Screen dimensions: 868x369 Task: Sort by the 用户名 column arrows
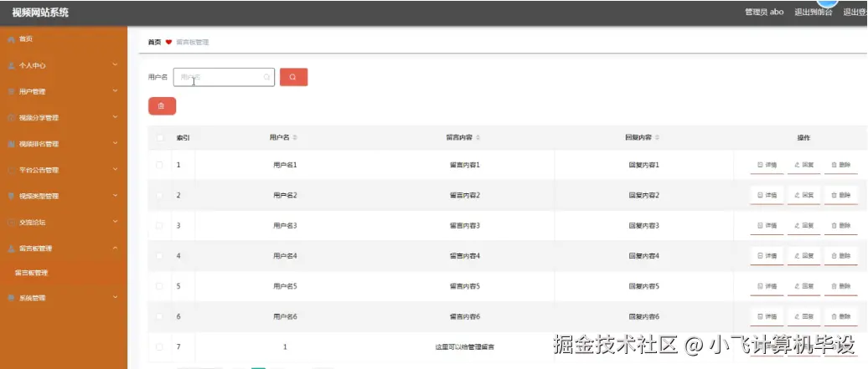(295, 138)
